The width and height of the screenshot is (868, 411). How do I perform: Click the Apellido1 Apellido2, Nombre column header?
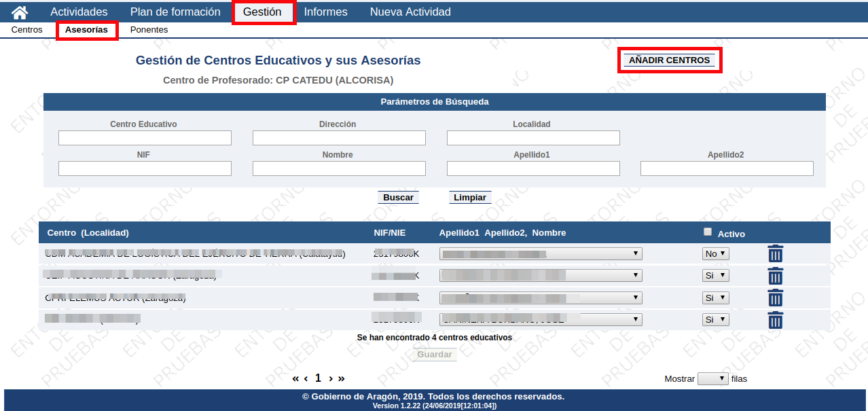pyautogui.click(x=503, y=233)
